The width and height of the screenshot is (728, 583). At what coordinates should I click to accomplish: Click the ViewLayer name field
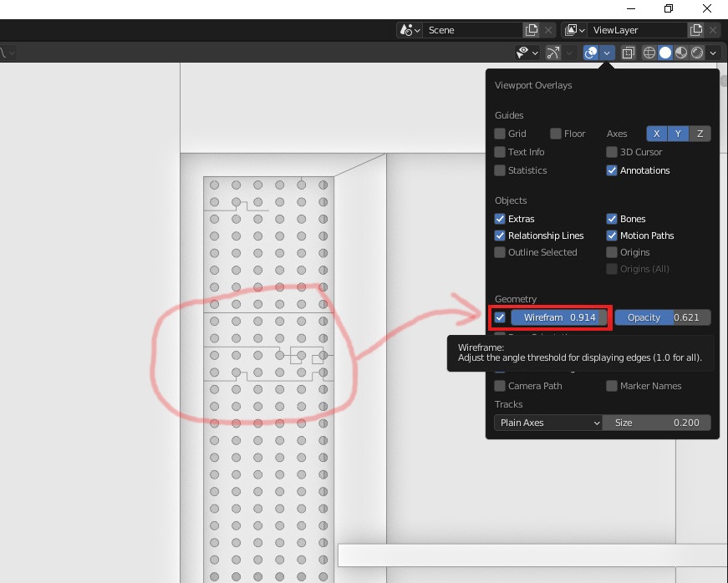(x=637, y=30)
